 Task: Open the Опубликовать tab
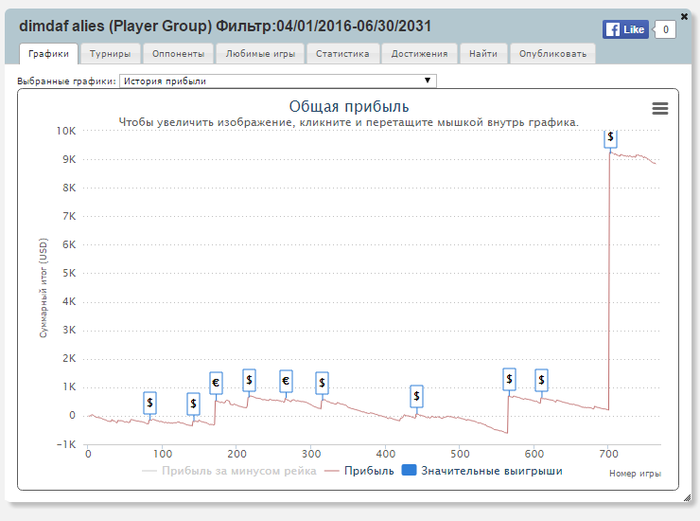pyautogui.click(x=553, y=54)
